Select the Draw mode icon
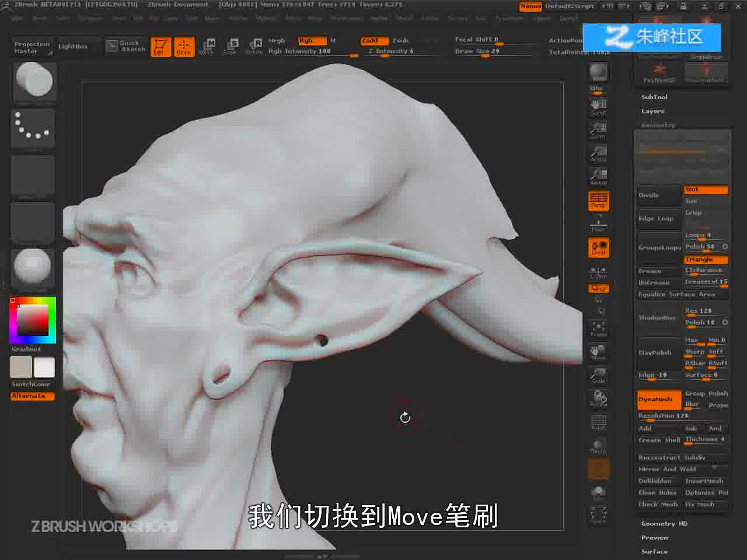Viewport: 747px width, 560px height. [x=184, y=47]
